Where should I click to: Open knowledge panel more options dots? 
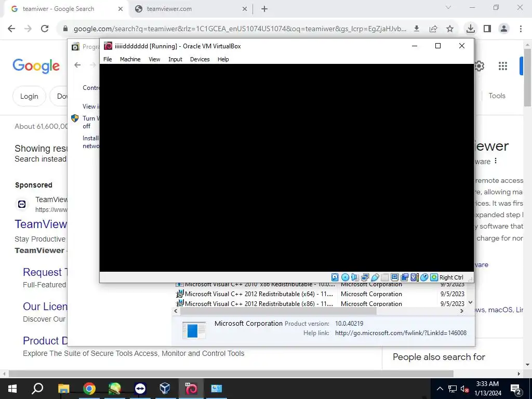click(x=496, y=161)
